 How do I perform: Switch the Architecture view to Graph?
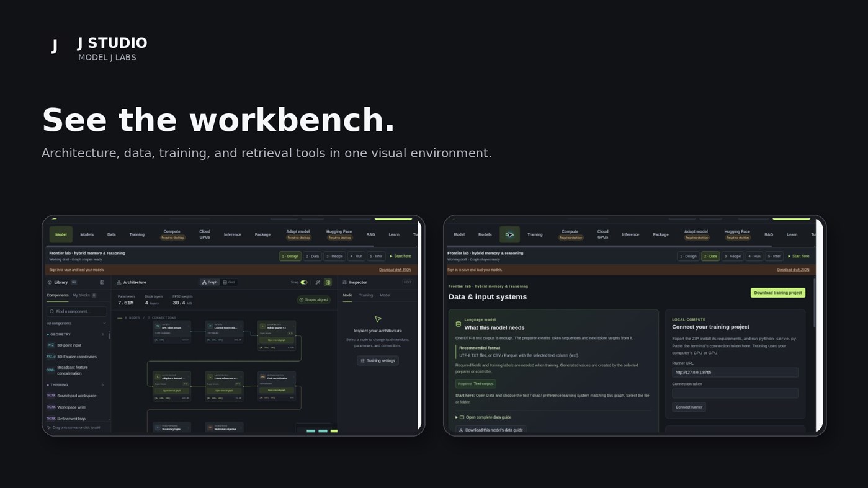210,282
